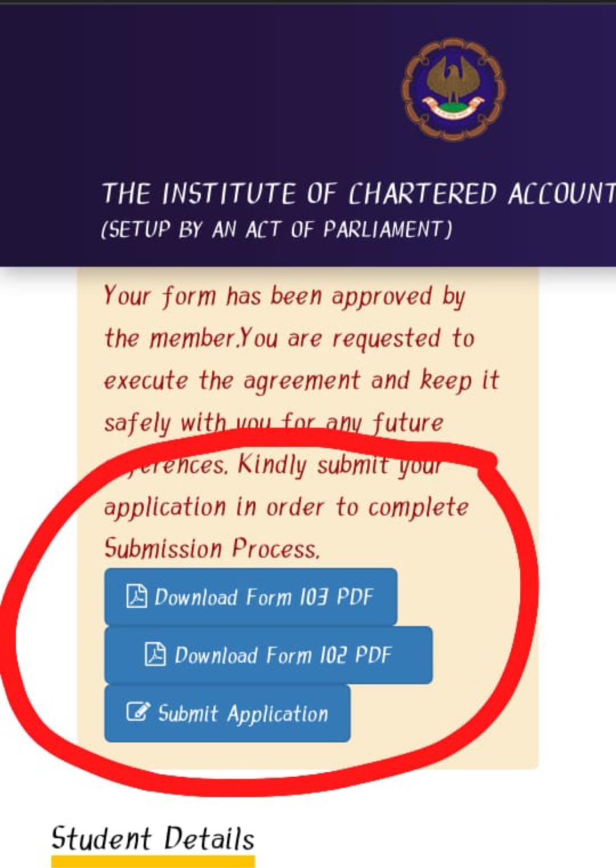Click the ICAI emblem logo

[453, 89]
